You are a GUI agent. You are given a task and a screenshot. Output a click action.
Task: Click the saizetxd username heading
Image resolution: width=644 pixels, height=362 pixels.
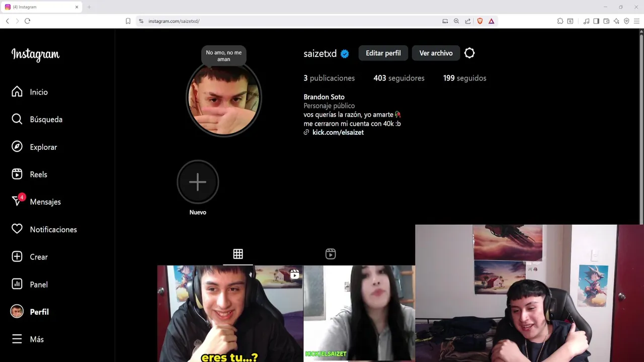[320, 54]
